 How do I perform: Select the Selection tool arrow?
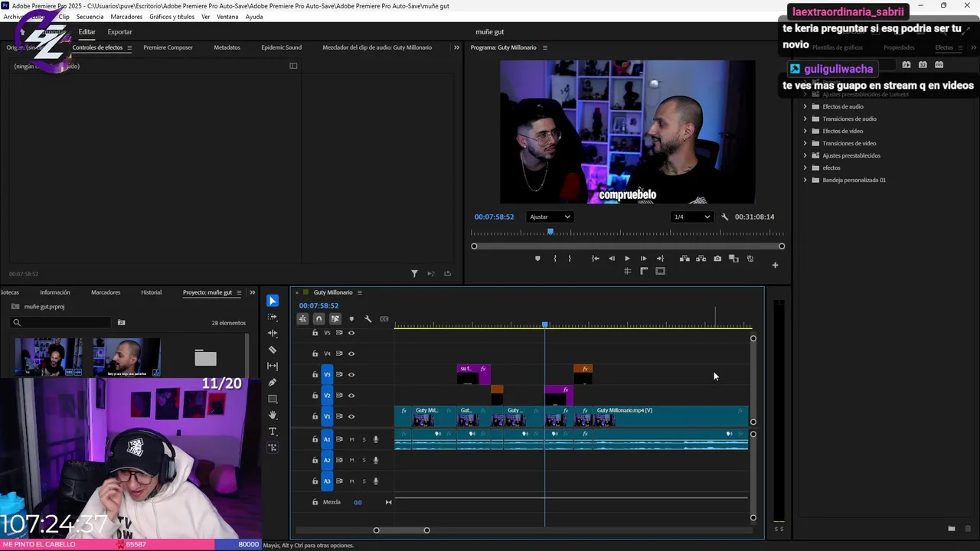(x=273, y=301)
